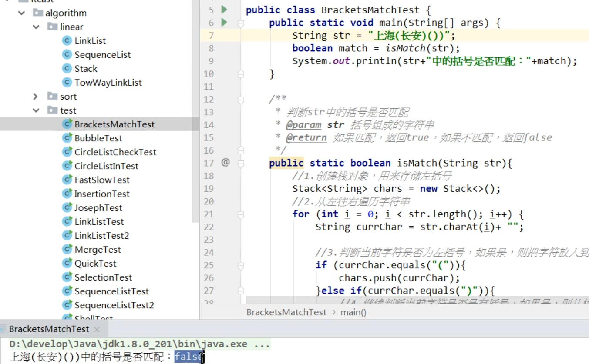Click the test package folder icon
This screenshot has width=589, height=364.
coord(52,110)
